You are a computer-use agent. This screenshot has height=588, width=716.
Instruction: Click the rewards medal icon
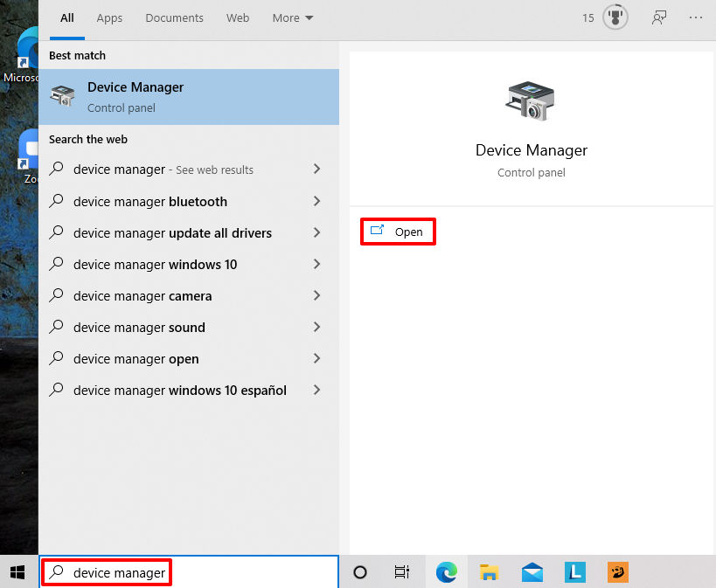pos(615,17)
